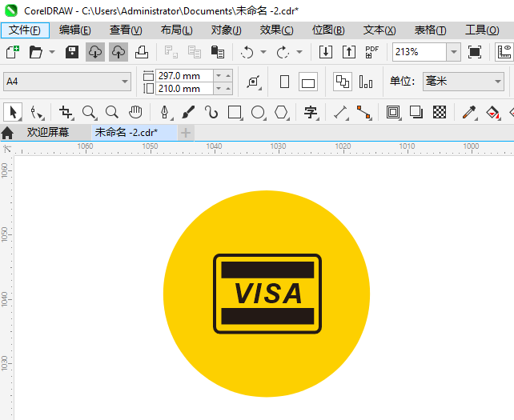Toggle full-screen preview icon
The width and height of the screenshot is (514, 420).
click(475, 52)
